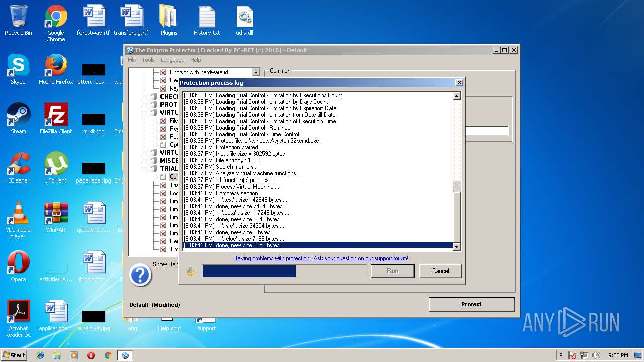This screenshot has width=644, height=362.
Task: Click the taskbar clock showing 9:03 PM
Action: [x=618, y=355]
